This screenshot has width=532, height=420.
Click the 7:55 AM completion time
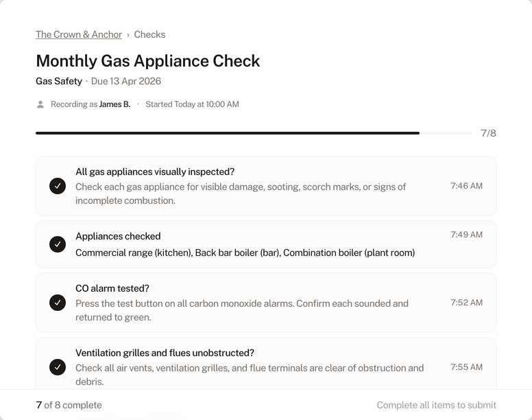pos(466,367)
